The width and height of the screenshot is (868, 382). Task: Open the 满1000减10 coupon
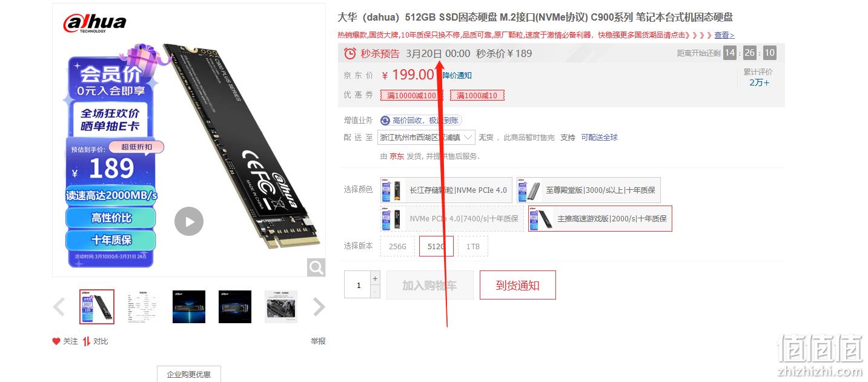477,95
